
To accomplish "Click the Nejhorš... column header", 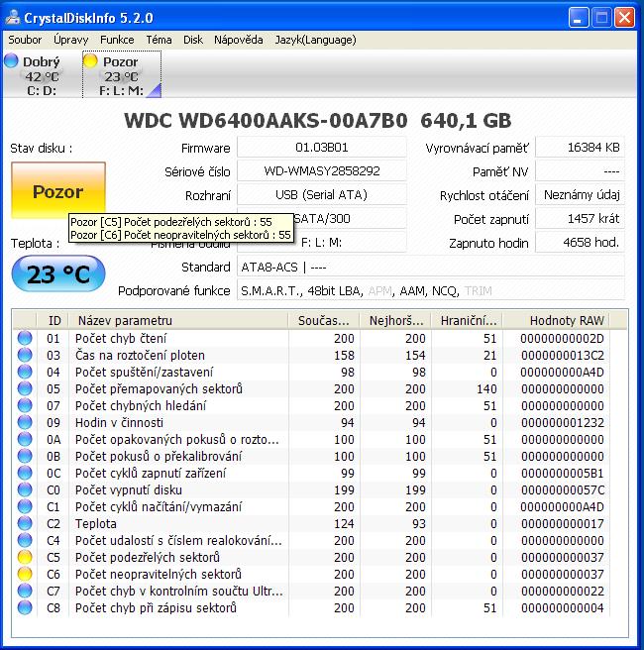I will tap(395, 320).
